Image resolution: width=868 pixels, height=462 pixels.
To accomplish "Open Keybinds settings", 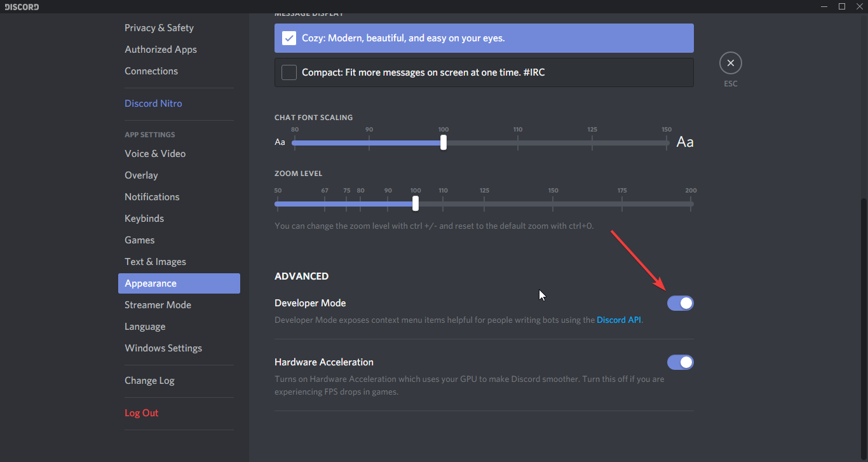I will point(144,218).
